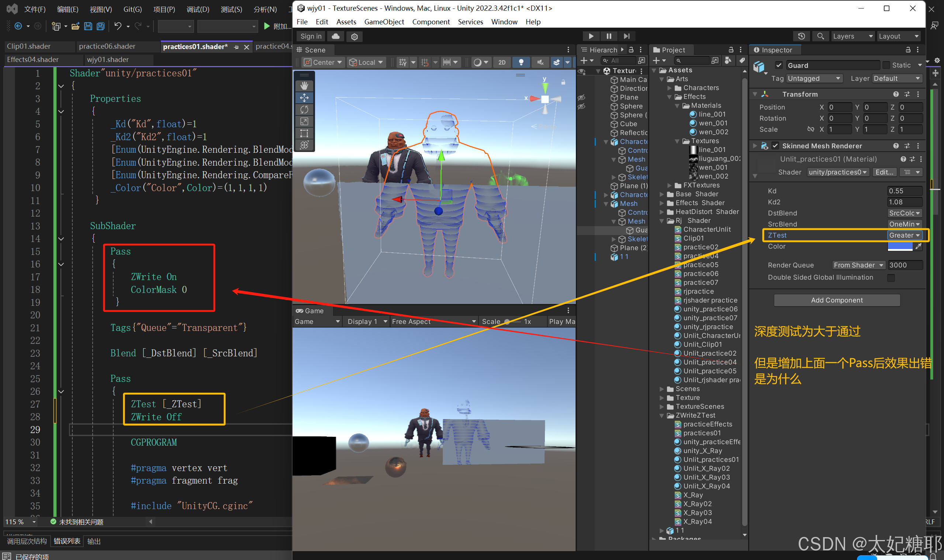Select the Hand tool in Scene view
This screenshot has height=560, width=944.
coord(304,86)
